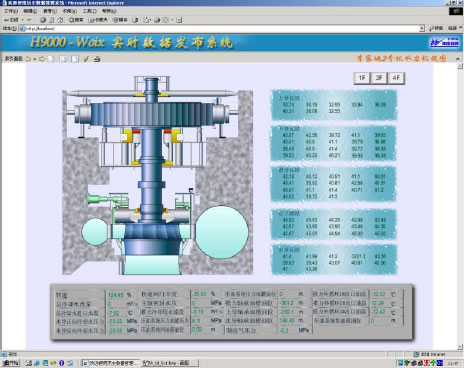Expand the address bar dropdown arrow
Image resolution: width=464 pixels, height=368 pixels.
(422, 28)
